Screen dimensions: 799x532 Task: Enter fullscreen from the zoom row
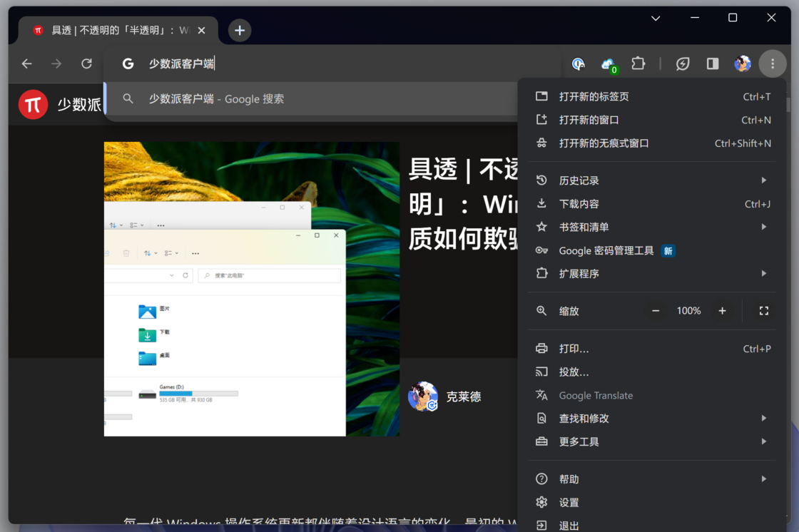click(763, 311)
